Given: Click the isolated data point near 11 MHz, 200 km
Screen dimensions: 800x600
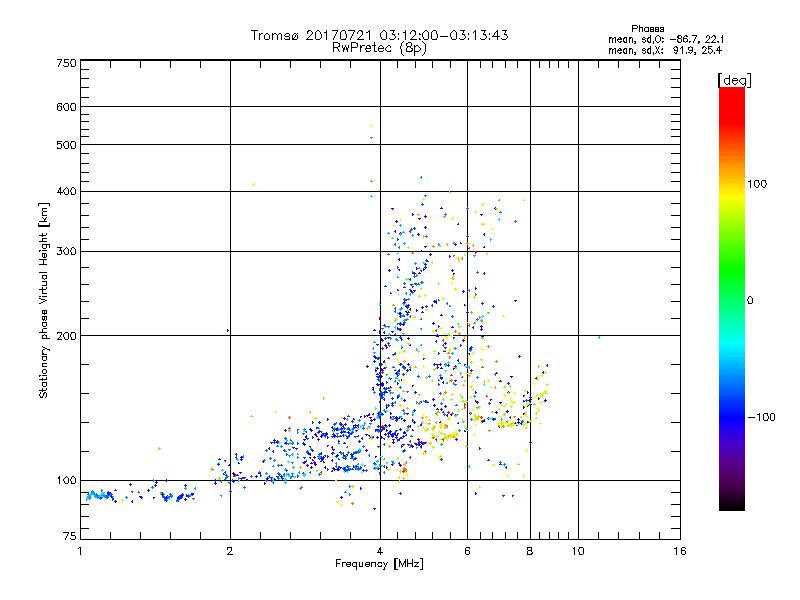Looking at the screenshot, I should tap(599, 337).
